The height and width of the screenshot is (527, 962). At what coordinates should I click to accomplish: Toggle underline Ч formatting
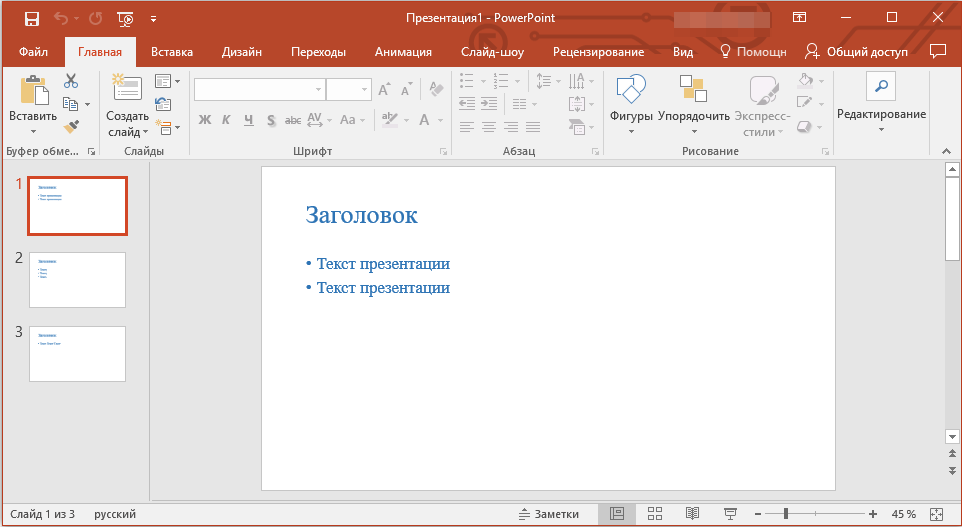click(248, 120)
